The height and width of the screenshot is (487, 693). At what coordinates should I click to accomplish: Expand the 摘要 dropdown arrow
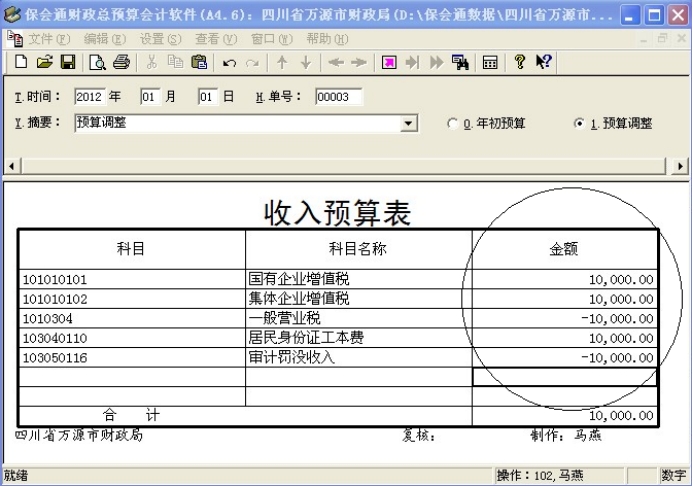[x=408, y=124]
